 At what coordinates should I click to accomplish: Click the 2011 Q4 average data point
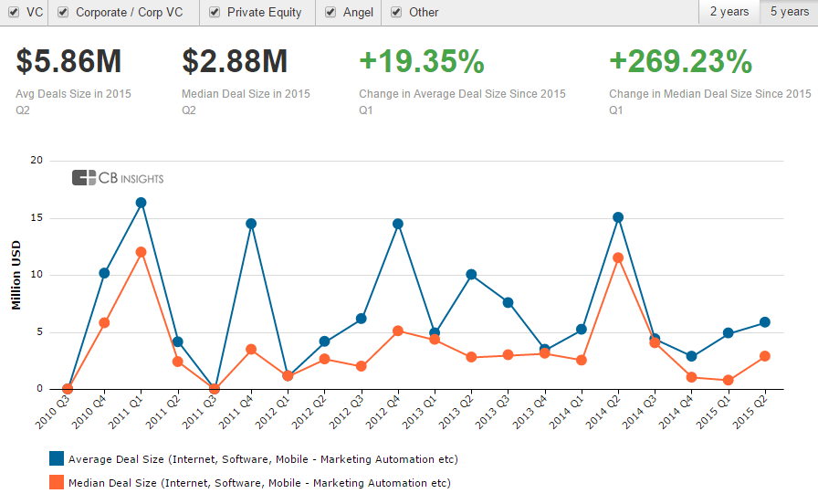251,224
